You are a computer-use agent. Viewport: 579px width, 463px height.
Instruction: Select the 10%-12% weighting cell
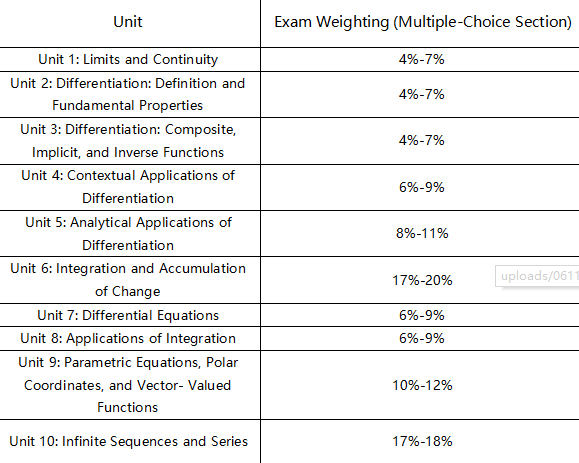[x=422, y=385]
